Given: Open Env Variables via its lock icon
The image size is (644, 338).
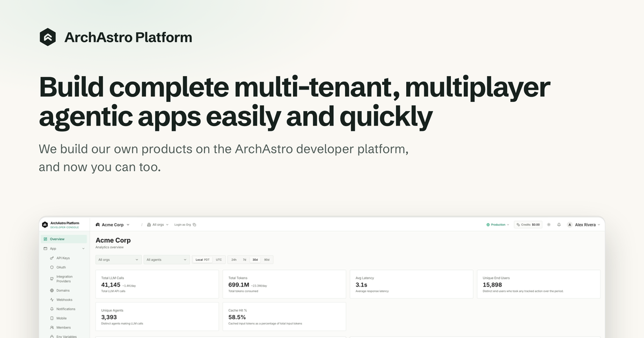Looking at the screenshot, I should point(52,336).
